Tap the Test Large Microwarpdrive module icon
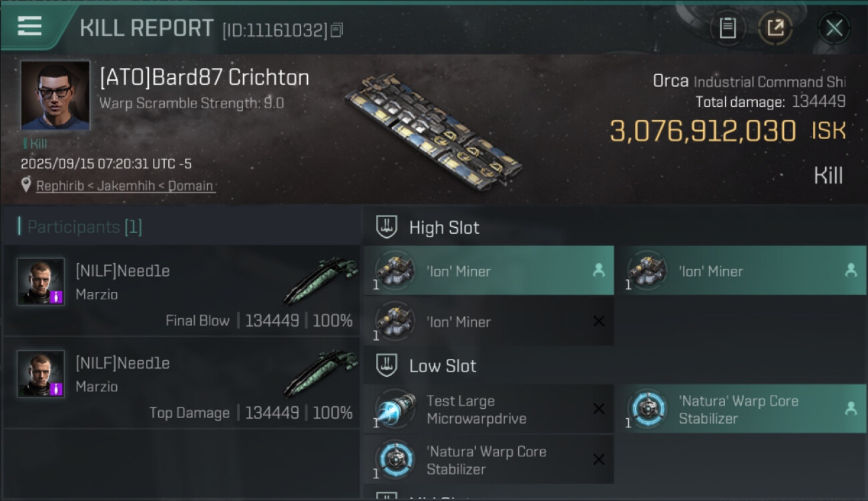Viewport: 868px width, 501px height. pos(395,409)
